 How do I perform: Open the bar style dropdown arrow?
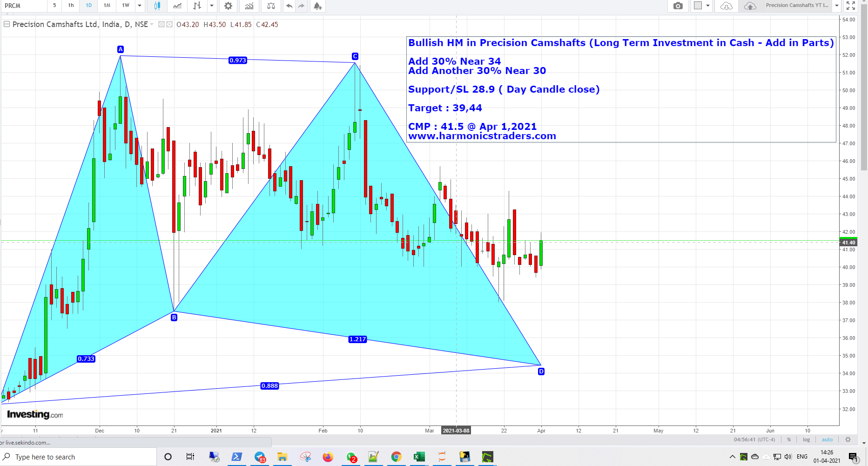tap(212, 6)
